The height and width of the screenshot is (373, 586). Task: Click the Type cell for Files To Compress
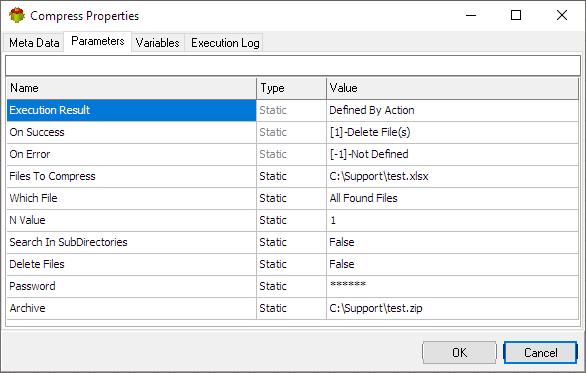click(292, 176)
